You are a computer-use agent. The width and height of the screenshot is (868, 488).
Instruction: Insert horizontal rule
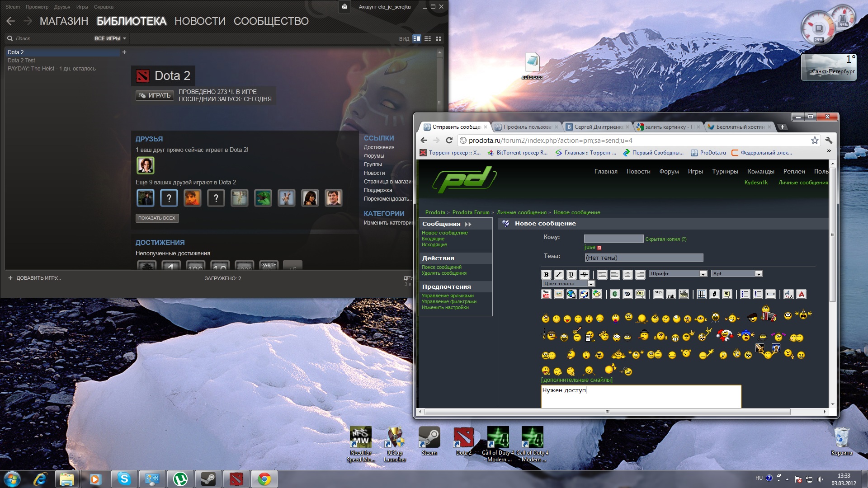click(770, 294)
